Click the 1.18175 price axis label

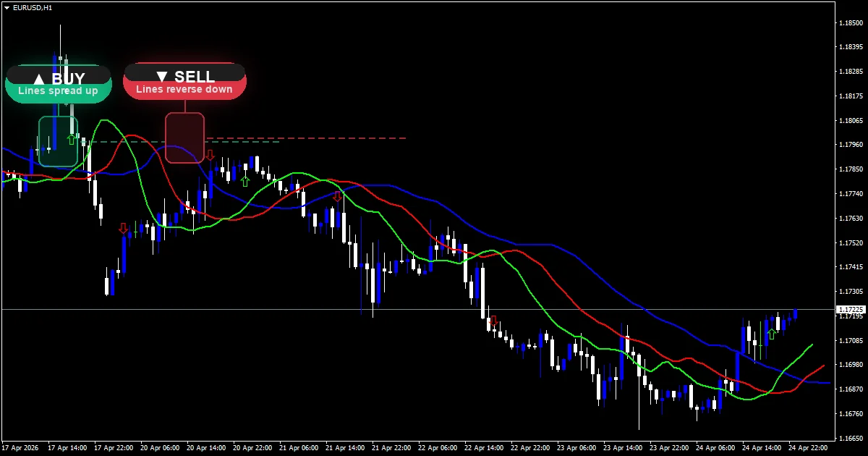pos(851,96)
